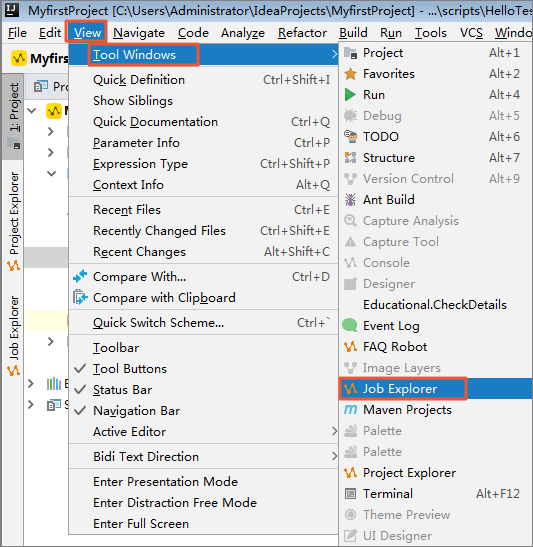Click the FAQ Robot icon
Viewport: 533px width, 547px height.
click(x=350, y=347)
